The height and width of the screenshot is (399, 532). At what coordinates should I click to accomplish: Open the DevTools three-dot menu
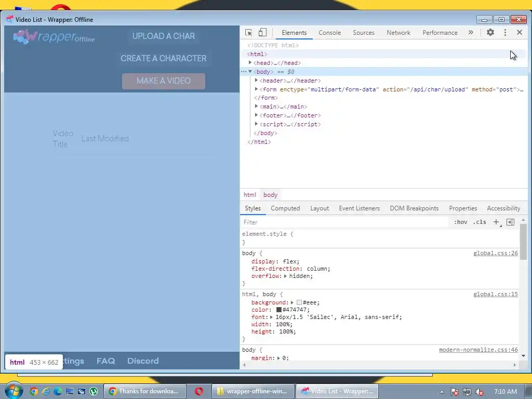click(x=505, y=33)
